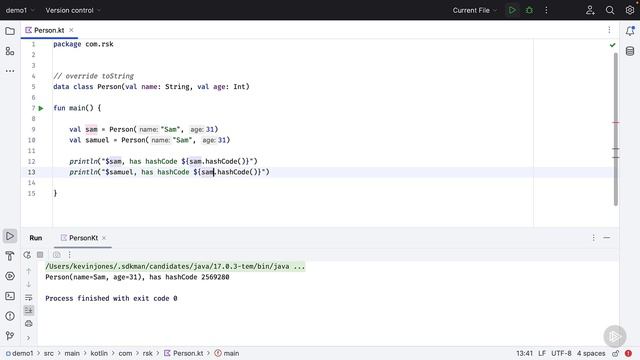Click kotlin in the breadcrumb bar

(x=99, y=353)
